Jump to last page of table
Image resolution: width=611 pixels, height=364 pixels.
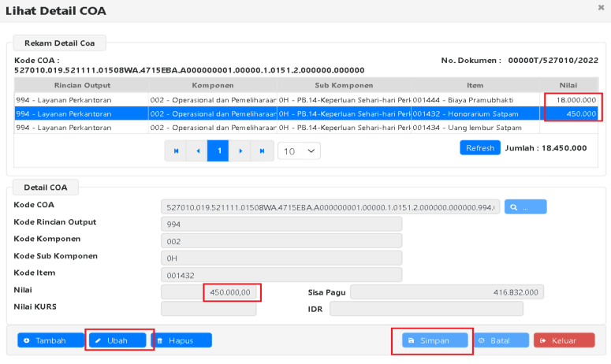261,150
